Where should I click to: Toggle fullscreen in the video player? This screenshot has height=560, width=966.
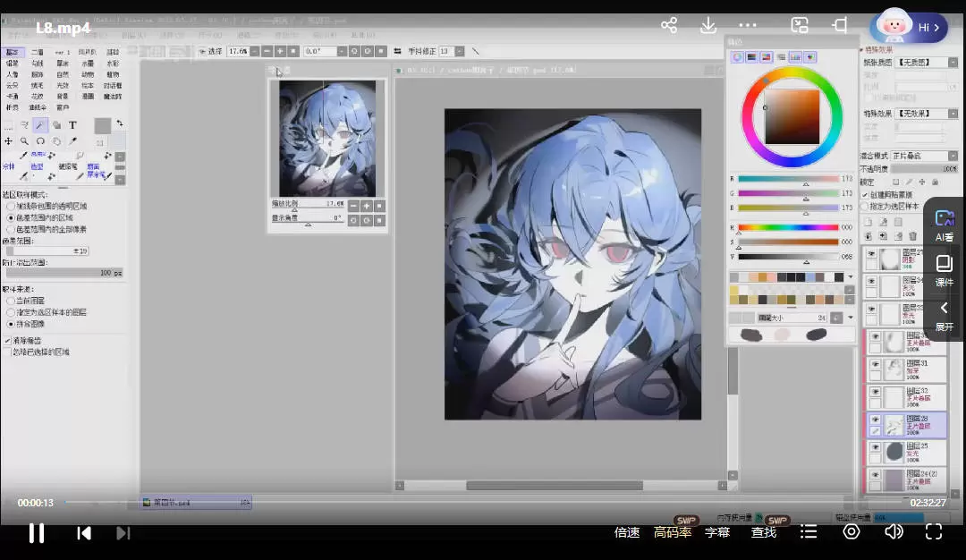934,531
